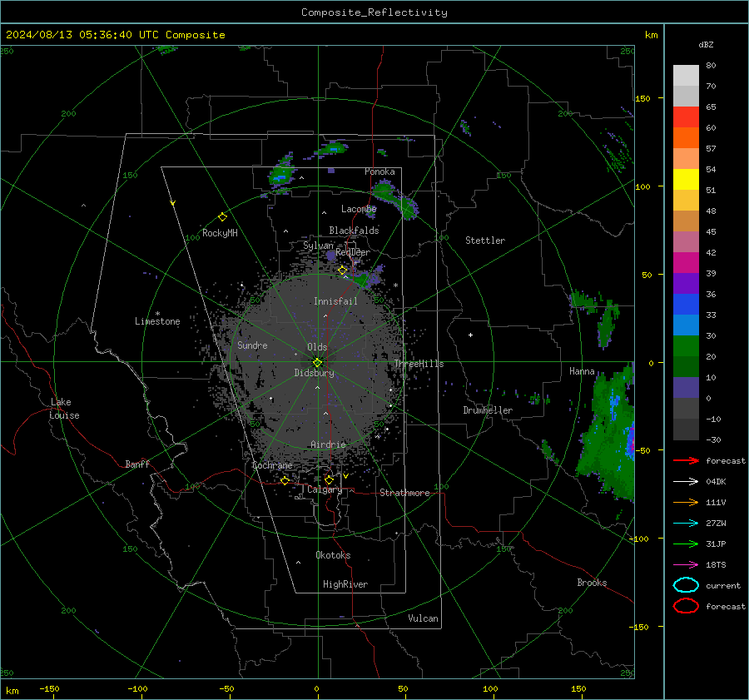The width and height of the screenshot is (749, 700).
Task: Click the Strathmore city label
Action: tap(404, 493)
